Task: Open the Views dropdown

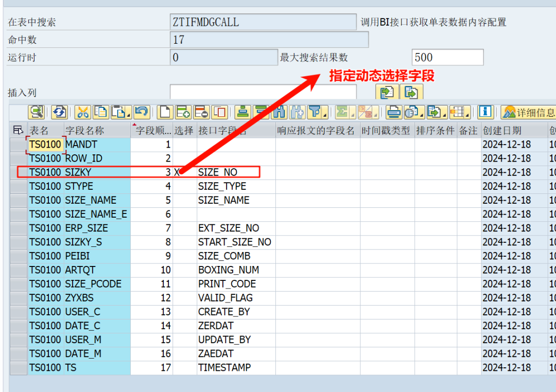Action: (414, 112)
